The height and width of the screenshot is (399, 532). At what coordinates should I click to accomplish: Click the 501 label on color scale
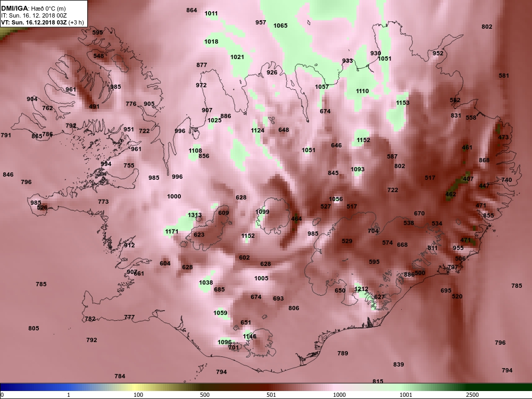tap(271, 395)
